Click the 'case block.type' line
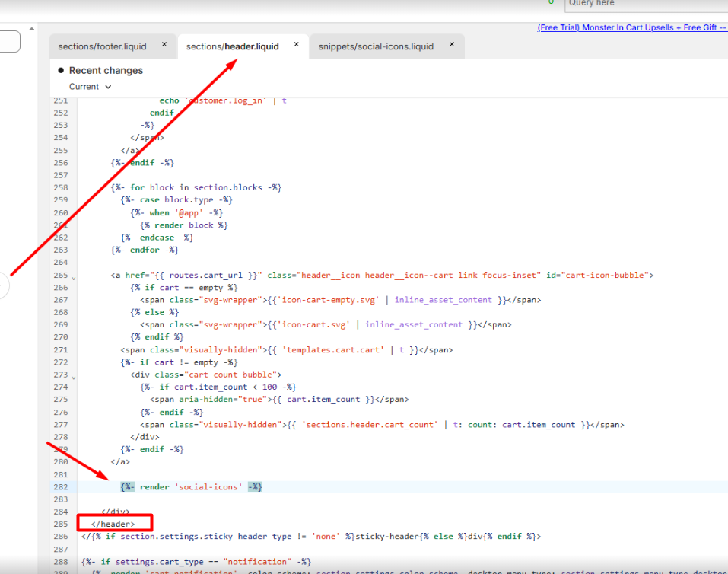 pos(177,200)
